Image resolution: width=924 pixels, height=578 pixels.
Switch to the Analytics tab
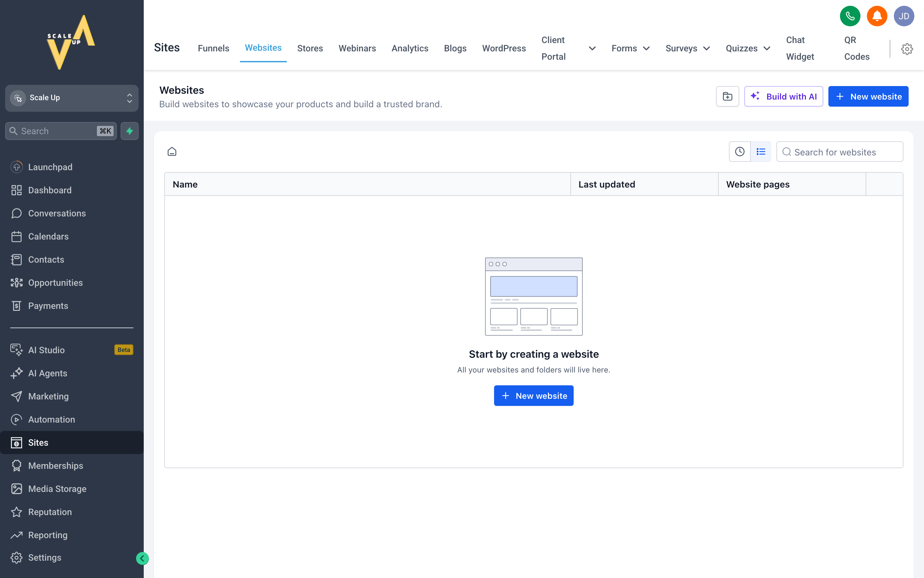pyautogui.click(x=410, y=48)
